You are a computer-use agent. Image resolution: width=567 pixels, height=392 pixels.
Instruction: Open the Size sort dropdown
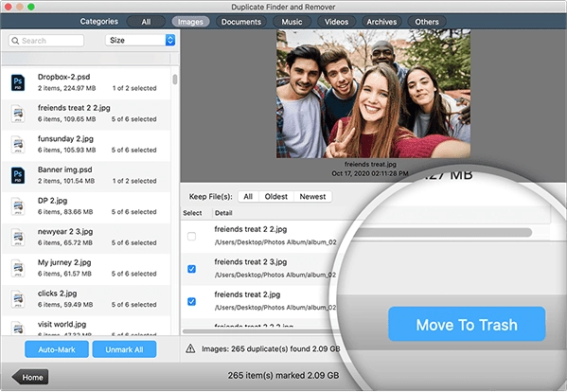click(x=140, y=40)
